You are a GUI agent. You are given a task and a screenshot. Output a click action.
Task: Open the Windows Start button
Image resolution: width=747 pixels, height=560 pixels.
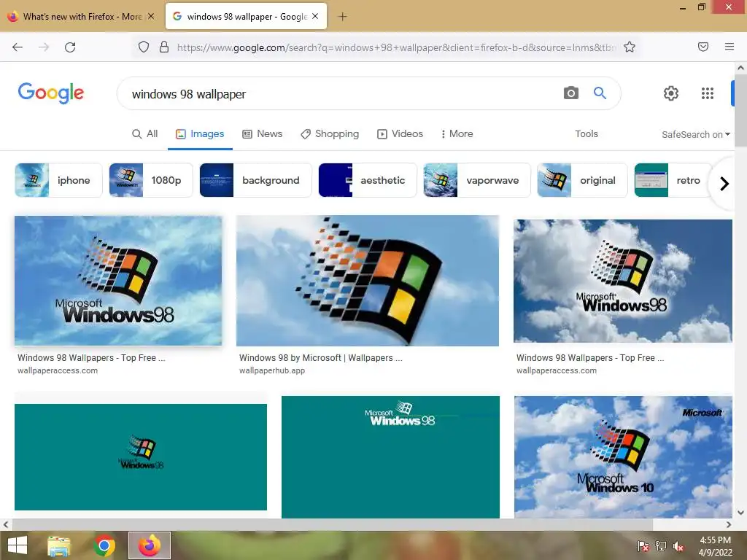pos(18,545)
